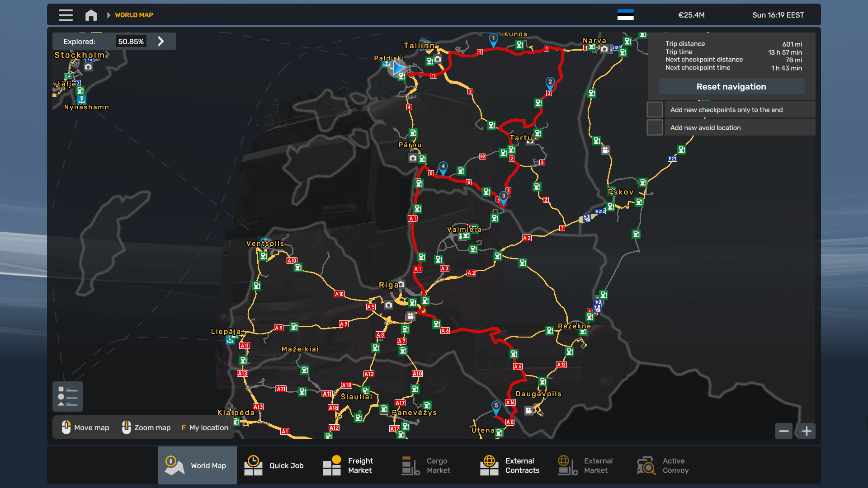The image size is (868, 488).
Task: Expand the explored percentage panel arrow
Action: coord(161,41)
